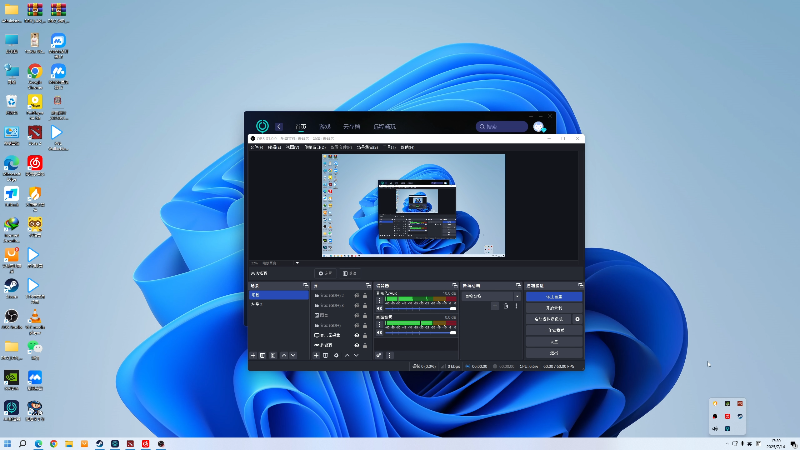The width and height of the screenshot is (800, 450).
Task: Lock the bottom source in Sources list
Action: [365, 345]
